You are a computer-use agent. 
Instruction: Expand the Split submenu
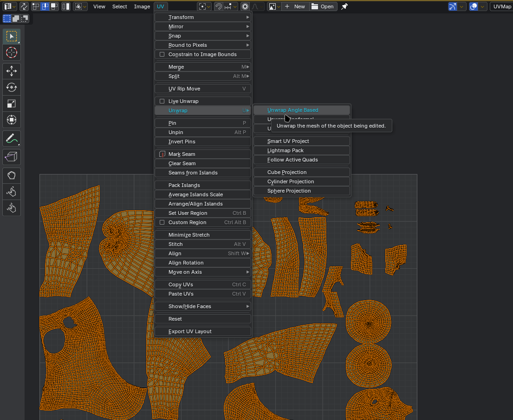[x=203, y=76]
